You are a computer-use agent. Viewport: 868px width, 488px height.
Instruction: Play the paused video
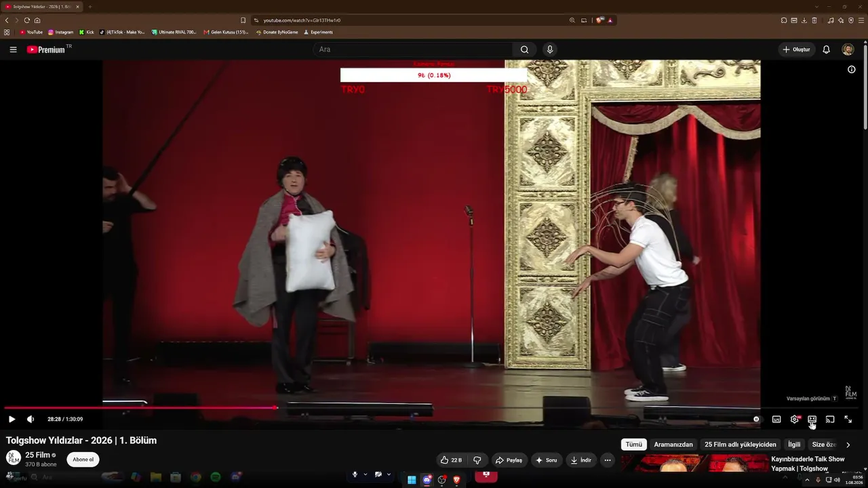(x=12, y=420)
